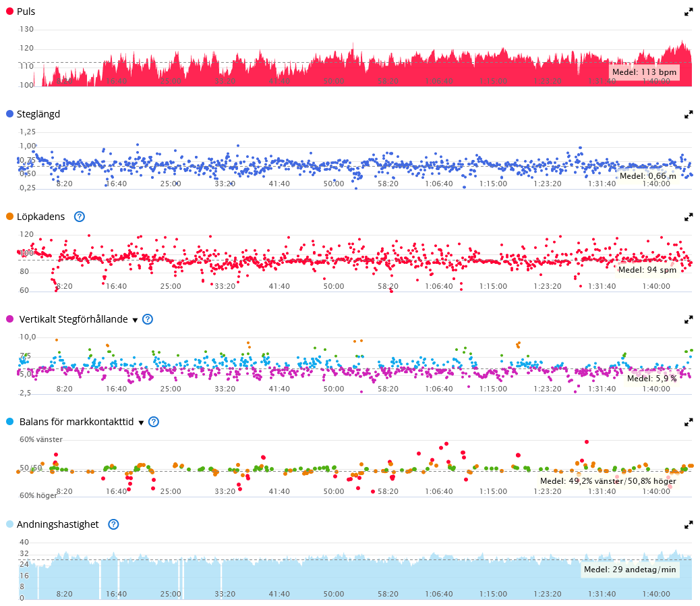Expand the Puls chart to fullscreen
Viewport: 700px width, 606px height.
coord(689,12)
